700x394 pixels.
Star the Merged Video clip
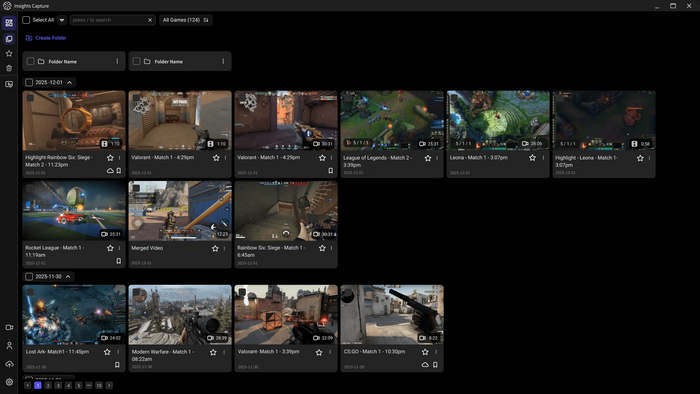click(x=215, y=249)
